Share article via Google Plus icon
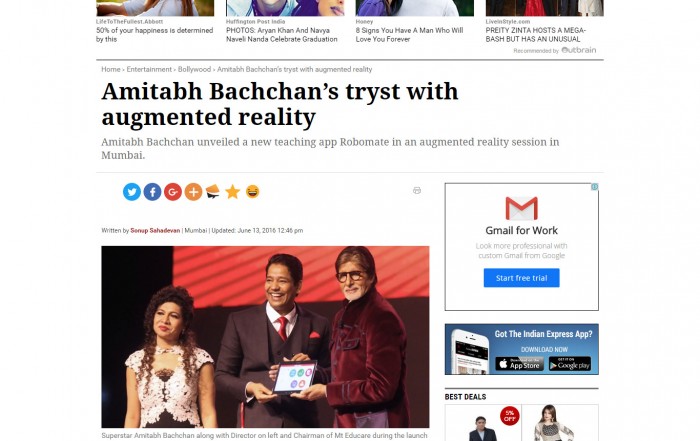The height and width of the screenshot is (441, 700). point(173,192)
